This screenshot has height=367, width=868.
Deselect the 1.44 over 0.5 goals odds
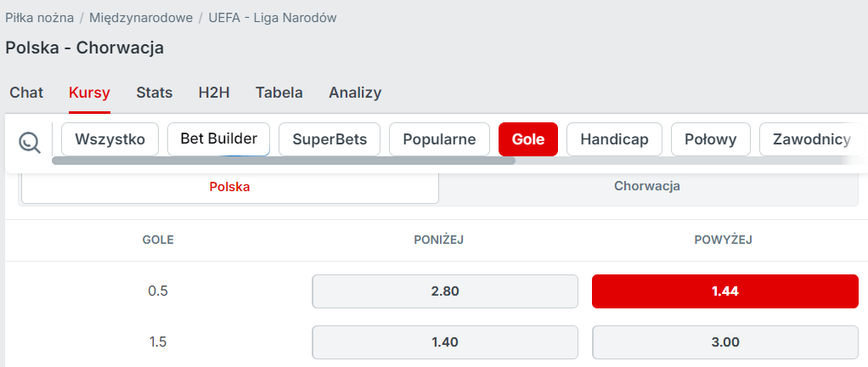click(724, 291)
